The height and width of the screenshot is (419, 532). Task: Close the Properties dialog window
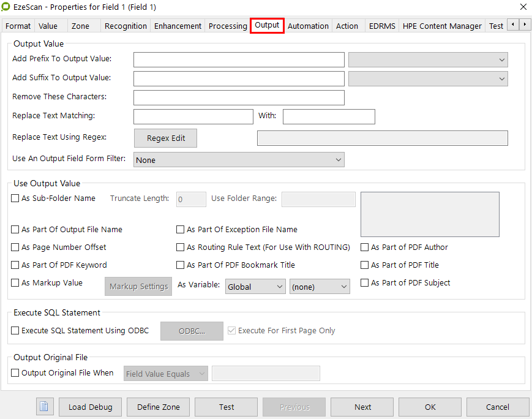coord(522,7)
